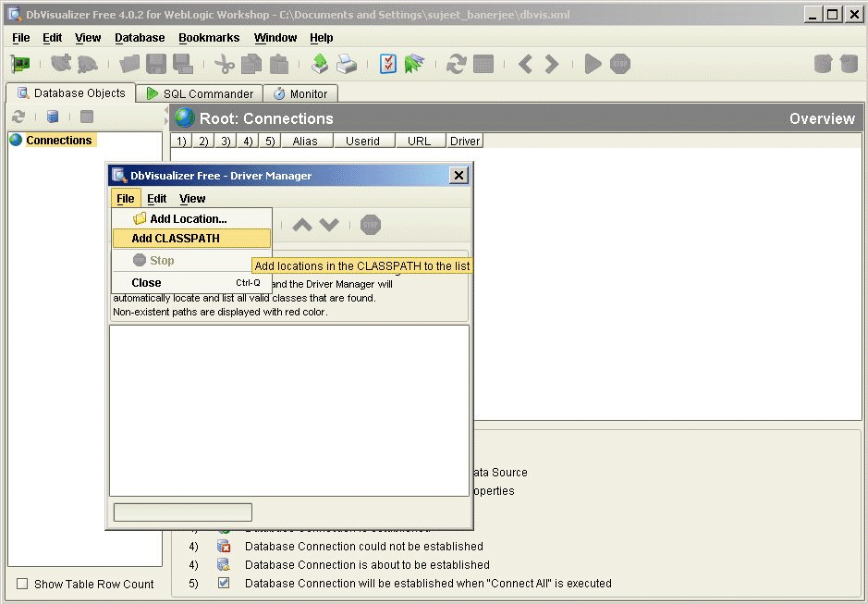Image resolution: width=868 pixels, height=604 pixels.
Task: Open the Bookmarks menu
Action: (x=209, y=38)
